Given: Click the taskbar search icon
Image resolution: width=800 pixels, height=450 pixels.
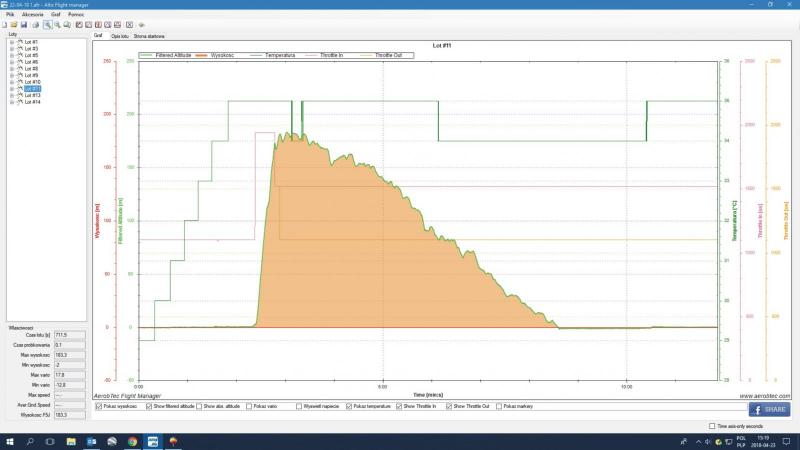Looking at the screenshot, I should click(30, 441).
